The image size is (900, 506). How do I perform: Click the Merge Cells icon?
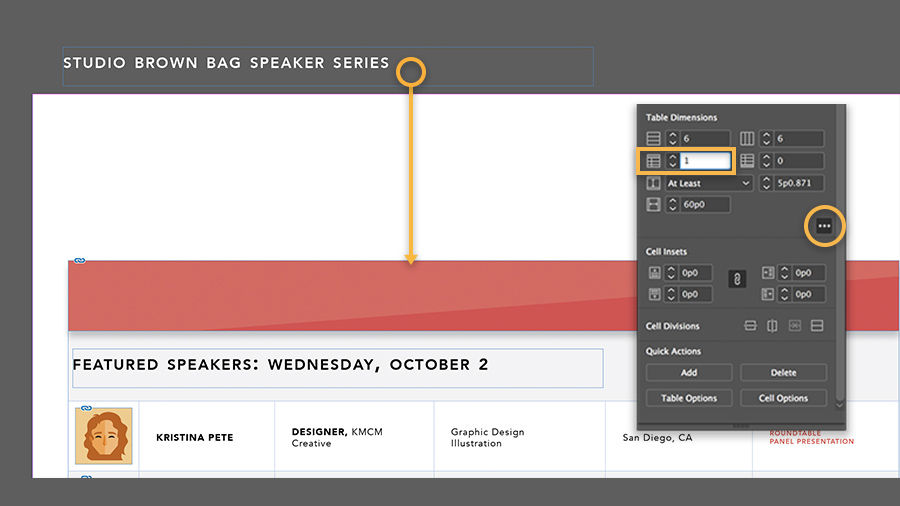click(817, 326)
